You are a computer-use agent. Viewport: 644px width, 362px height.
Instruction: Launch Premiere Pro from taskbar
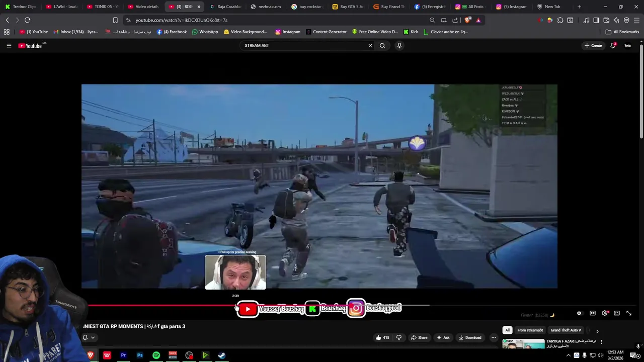123,355
